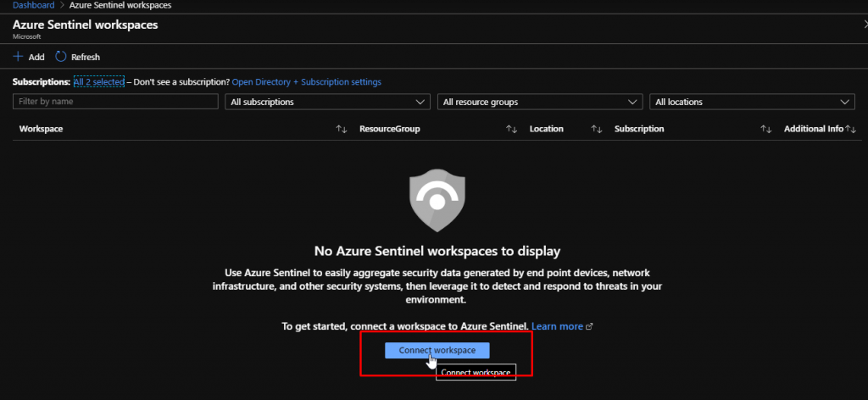The height and width of the screenshot is (400, 868).
Task: Sort by ResourceGroup column arrows icon
Action: [x=511, y=129]
